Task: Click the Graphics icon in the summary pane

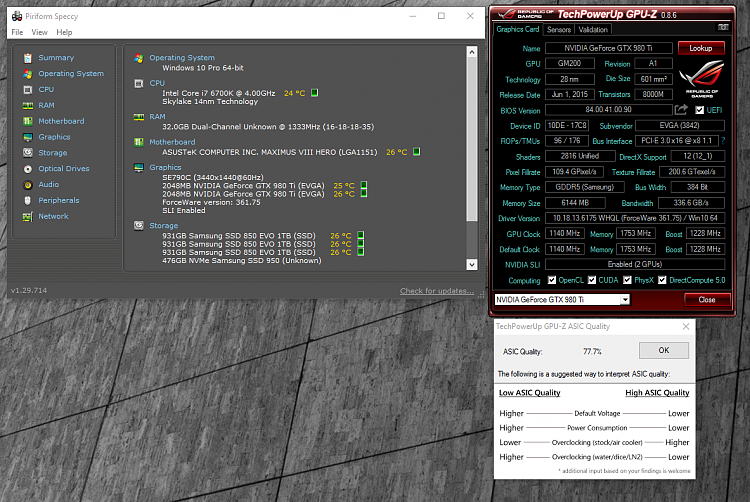Action: click(139, 167)
